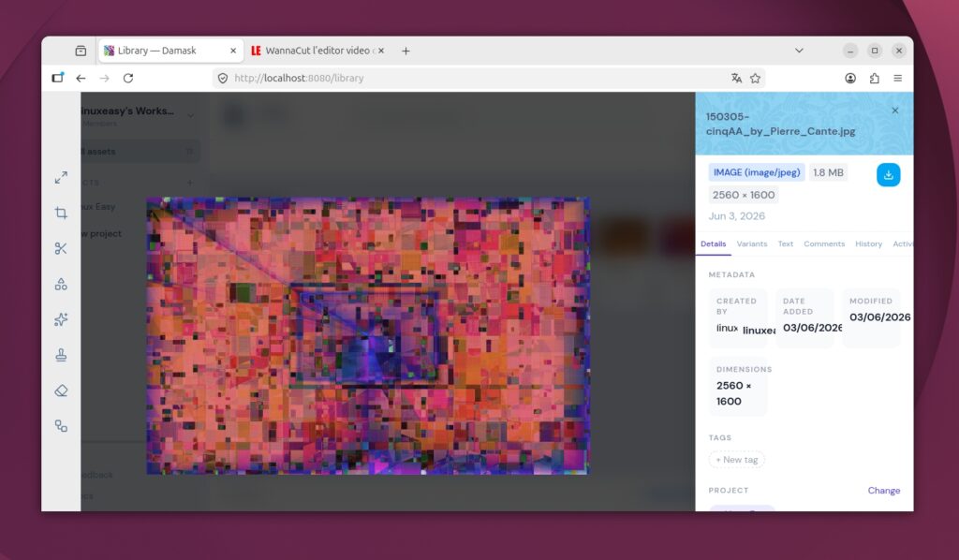
Task: Open the shapes tool
Action: [61, 285]
